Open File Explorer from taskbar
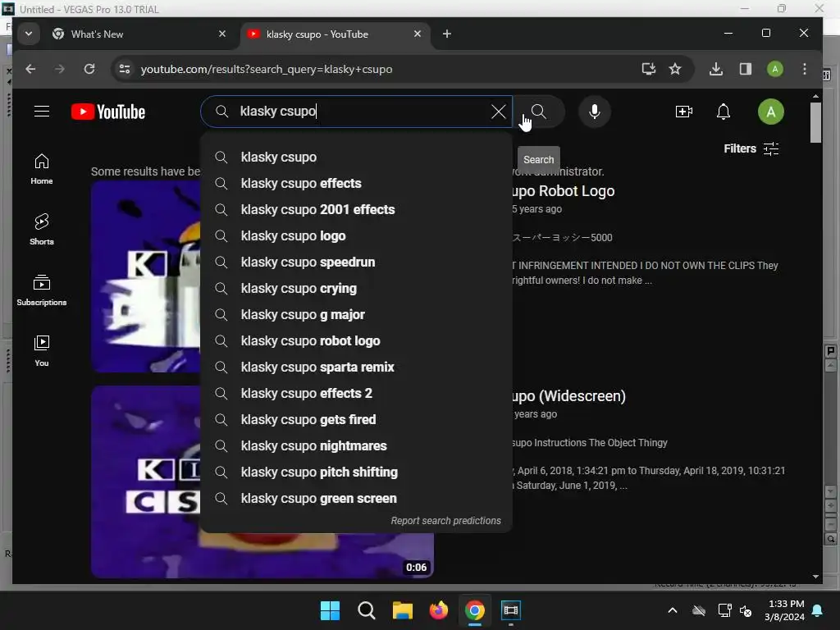The width and height of the screenshot is (840, 630). 402,610
